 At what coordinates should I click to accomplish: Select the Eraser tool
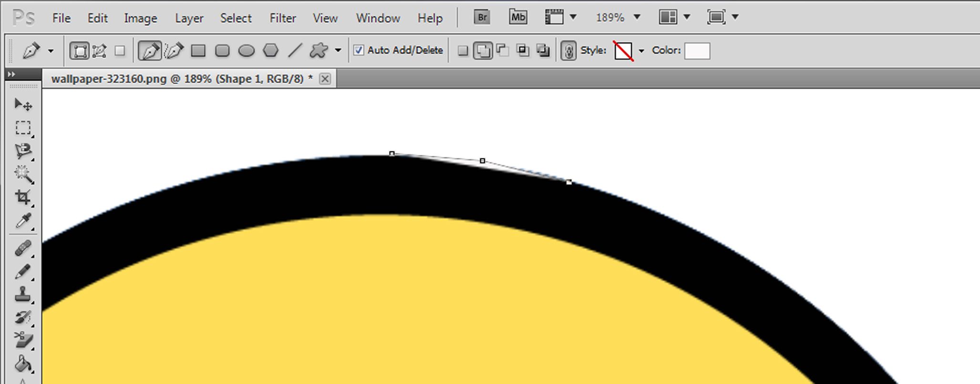[x=23, y=340]
